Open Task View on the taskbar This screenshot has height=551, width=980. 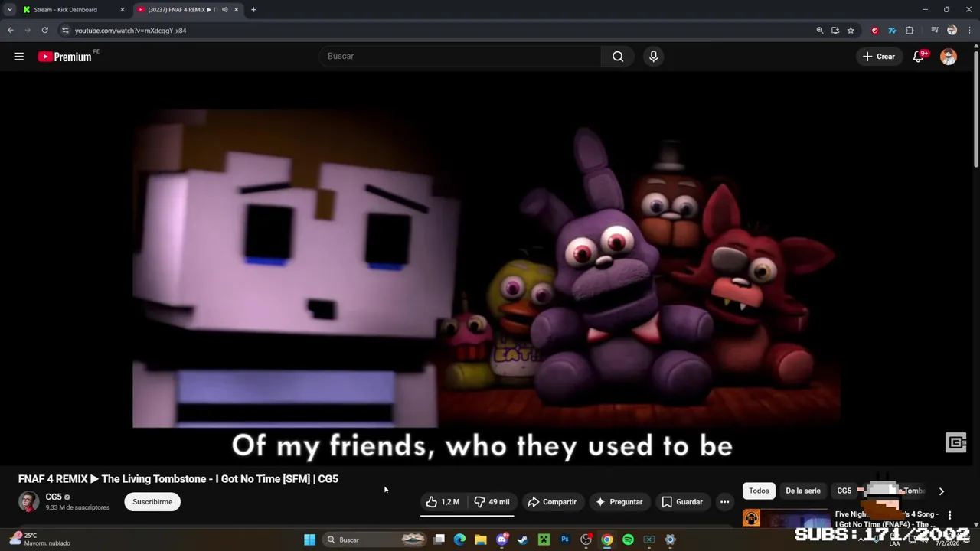(439, 540)
